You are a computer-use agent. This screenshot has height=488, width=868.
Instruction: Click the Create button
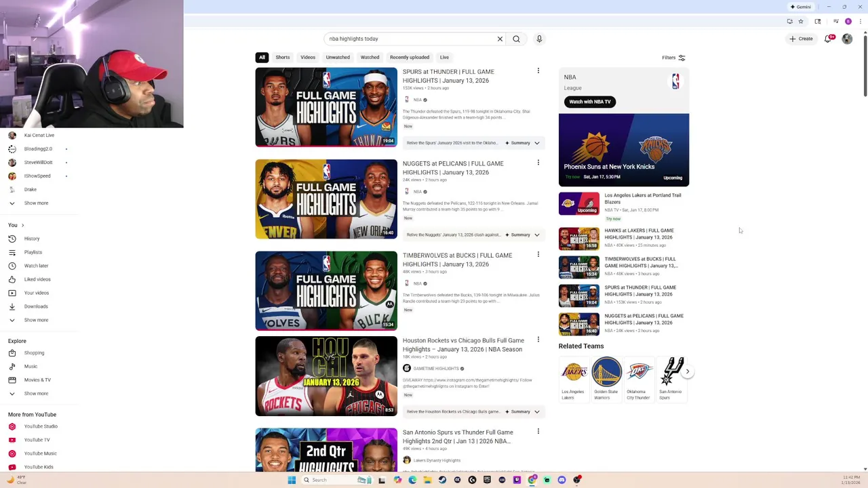click(x=801, y=39)
